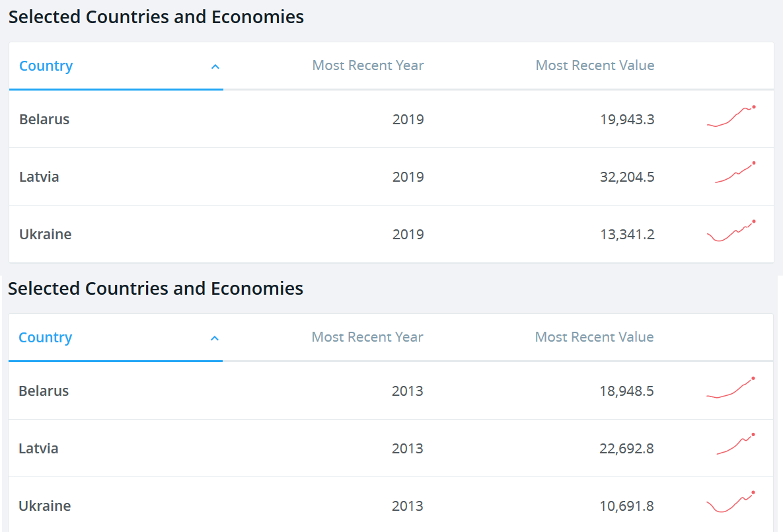Click the top Selected Countries and Economies heading
This screenshot has width=783, height=532.
click(x=157, y=17)
